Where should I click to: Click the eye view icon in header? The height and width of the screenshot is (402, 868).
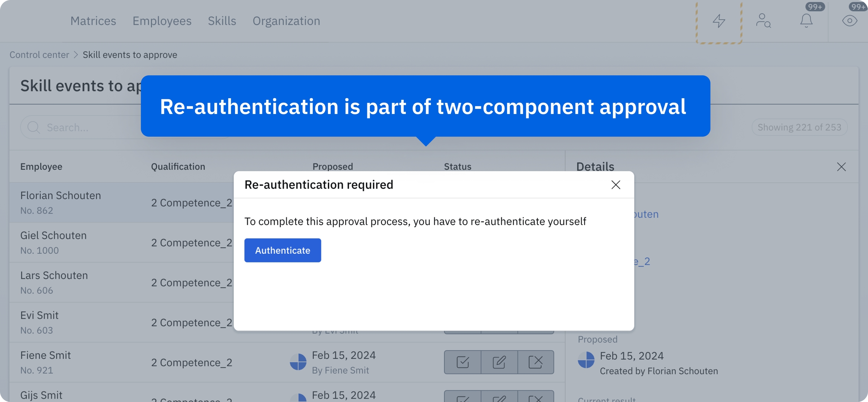(x=850, y=21)
